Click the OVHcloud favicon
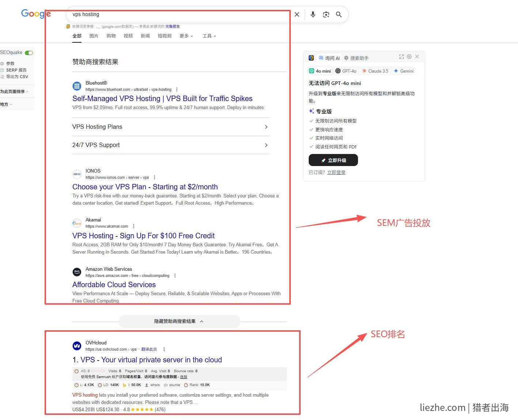 pos(77,346)
